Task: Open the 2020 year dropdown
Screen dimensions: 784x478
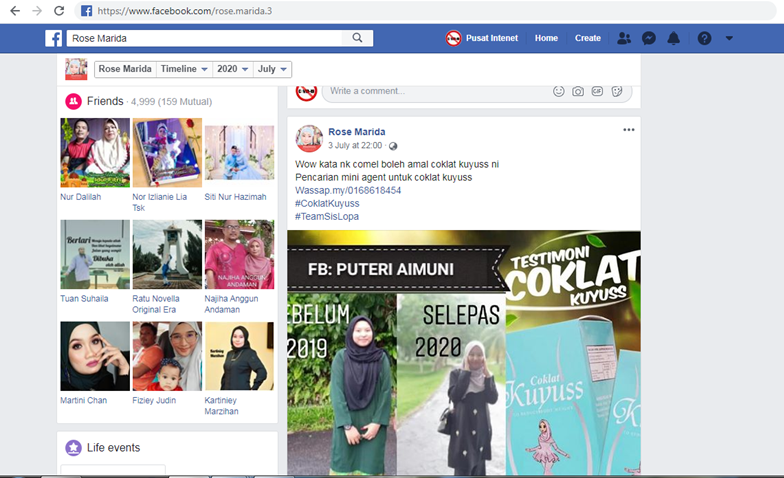Action: pos(232,69)
